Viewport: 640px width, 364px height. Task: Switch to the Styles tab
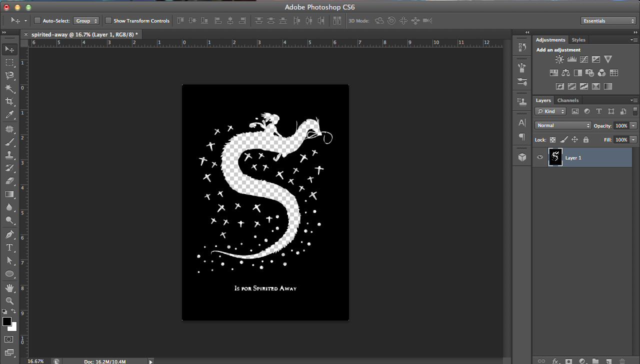pyautogui.click(x=578, y=39)
